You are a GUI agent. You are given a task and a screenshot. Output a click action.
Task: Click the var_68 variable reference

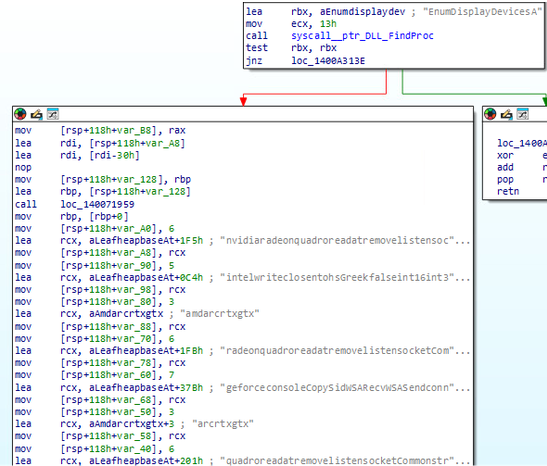pos(137,400)
